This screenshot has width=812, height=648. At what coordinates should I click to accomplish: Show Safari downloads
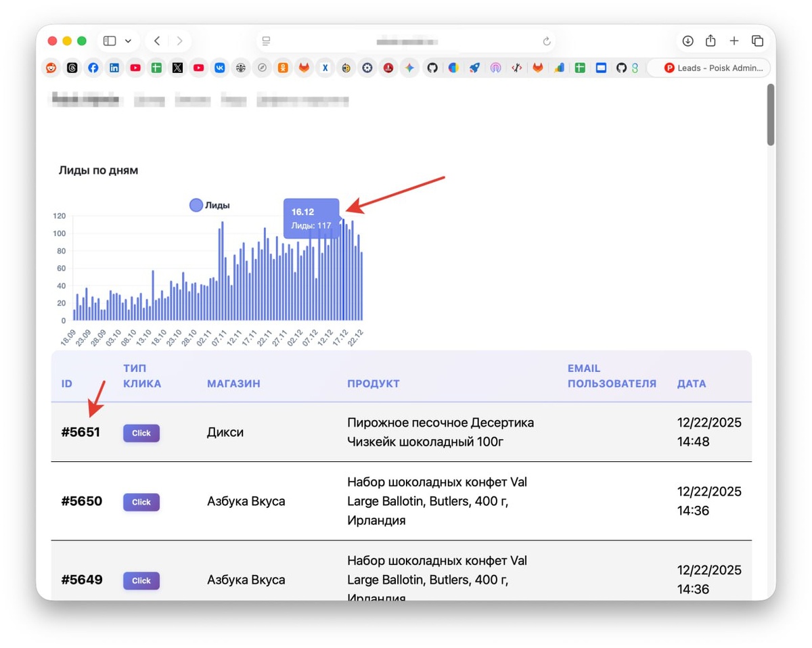coord(687,41)
